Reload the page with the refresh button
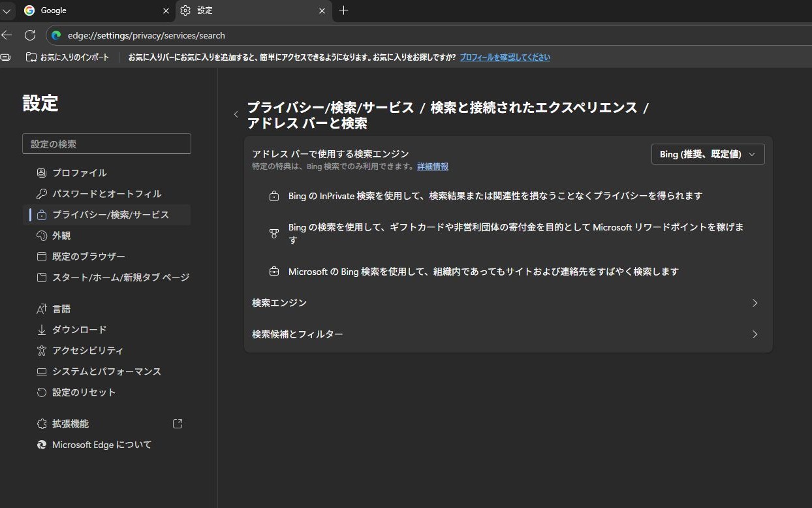Viewport: 812px width, 508px height. tap(30, 35)
